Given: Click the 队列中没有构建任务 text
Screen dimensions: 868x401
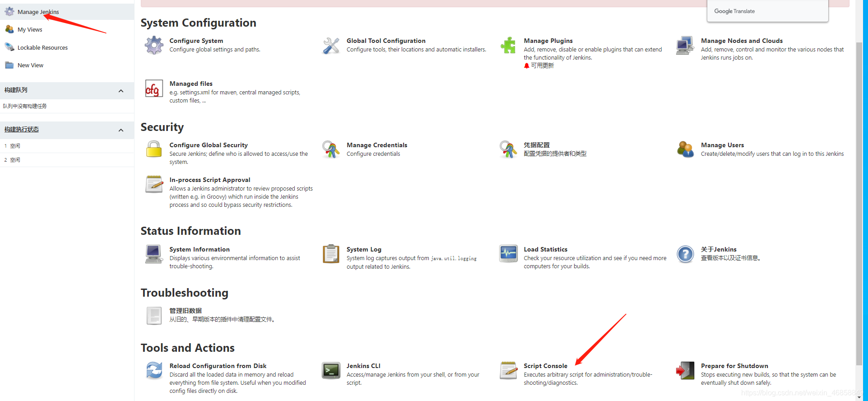Looking at the screenshot, I should (25, 106).
